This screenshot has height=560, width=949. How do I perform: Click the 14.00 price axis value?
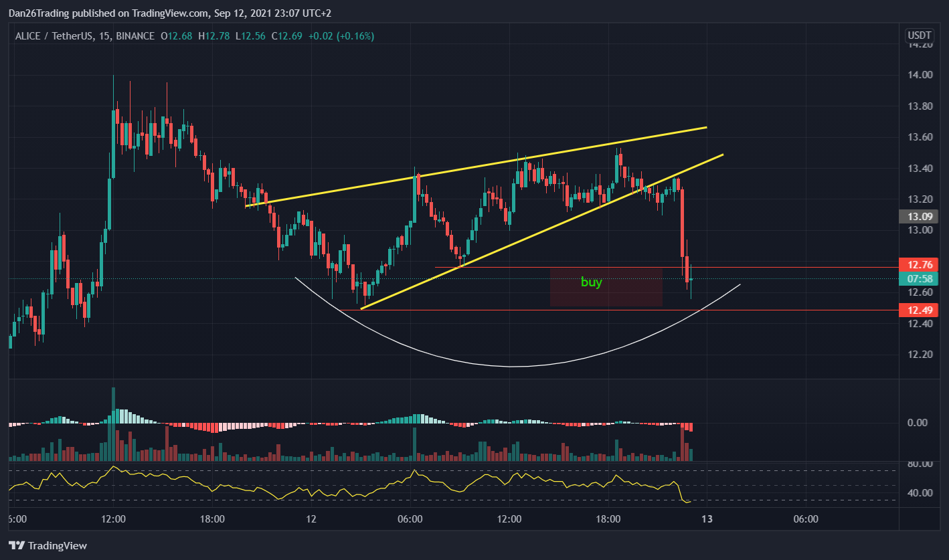[920, 75]
